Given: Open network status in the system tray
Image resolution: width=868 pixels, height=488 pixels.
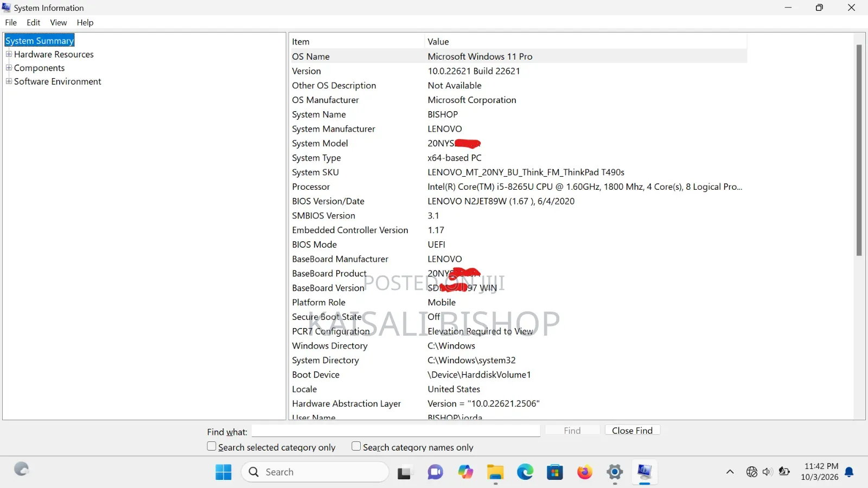Looking at the screenshot, I should [x=752, y=472].
